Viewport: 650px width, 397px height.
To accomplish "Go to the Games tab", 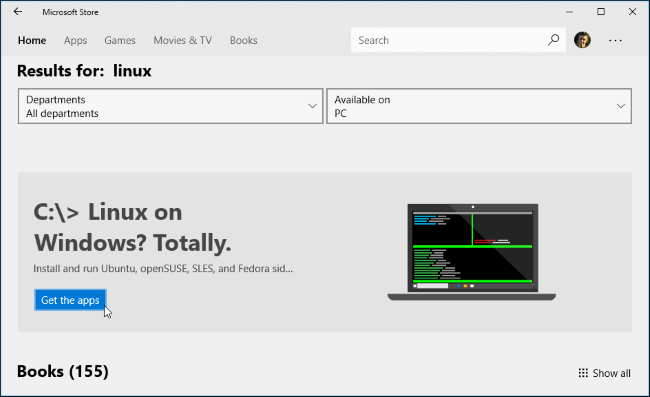I will [120, 40].
